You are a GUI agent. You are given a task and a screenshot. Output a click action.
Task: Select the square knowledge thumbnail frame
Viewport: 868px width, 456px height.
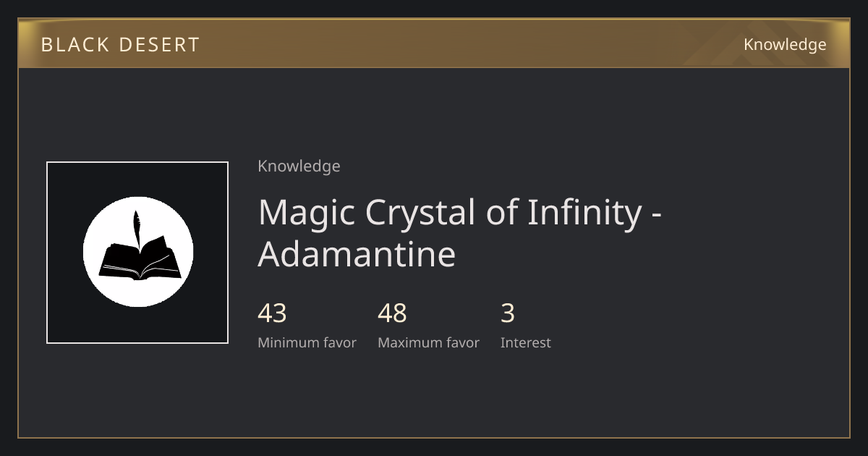pos(137,253)
